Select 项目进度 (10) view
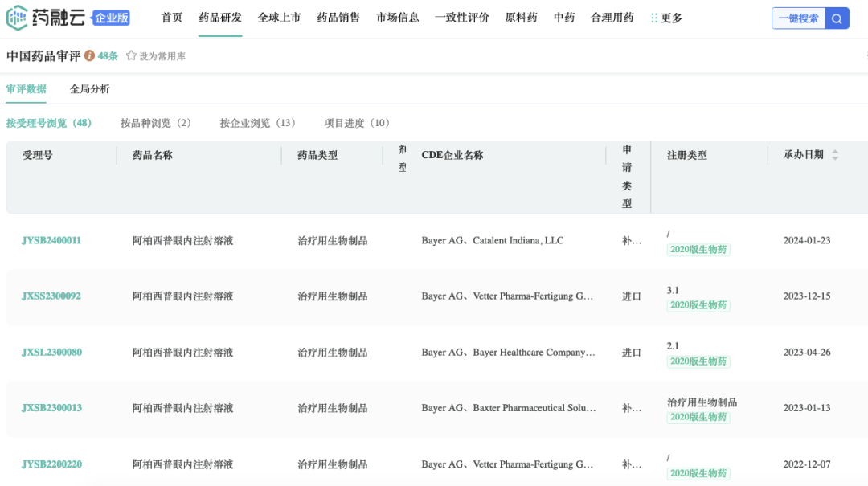The image size is (868, 486). pyautogui.click(x=357, y=123)
